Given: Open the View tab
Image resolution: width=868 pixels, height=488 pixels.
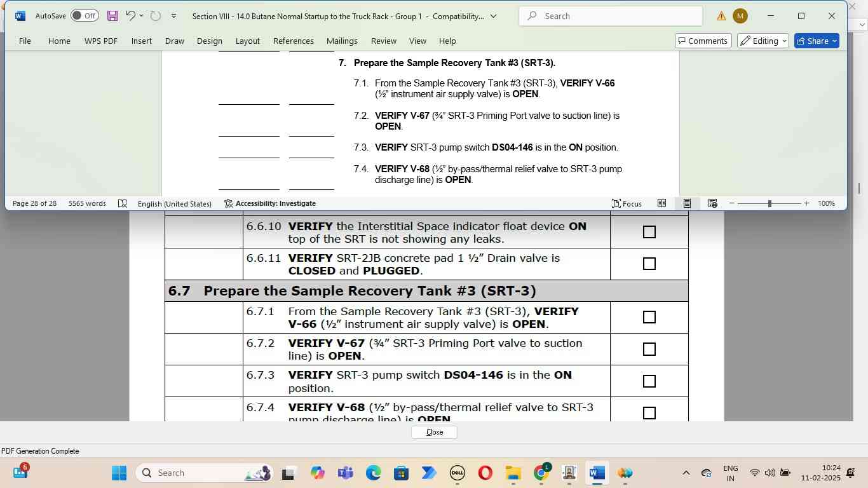Looking at the screenshot, I should coord(417,41).
